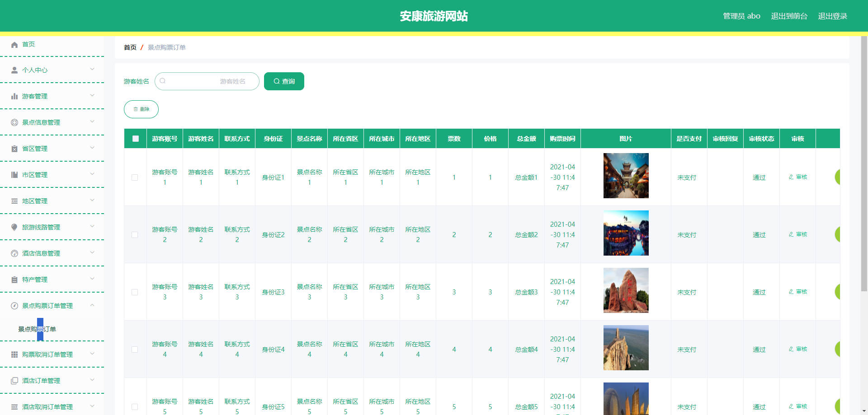
Task: Collapse the 景点购票订单管理 menu chevron
Action: 92,305
